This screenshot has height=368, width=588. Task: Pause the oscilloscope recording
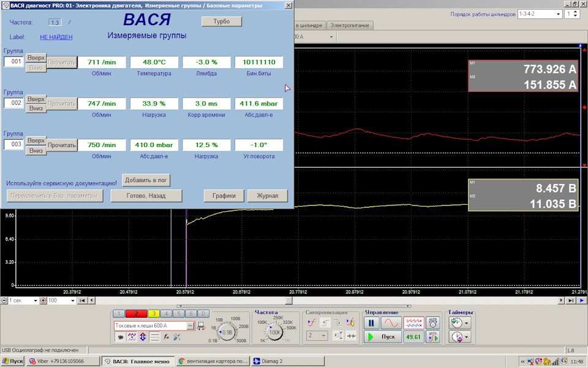pos(371,323)
